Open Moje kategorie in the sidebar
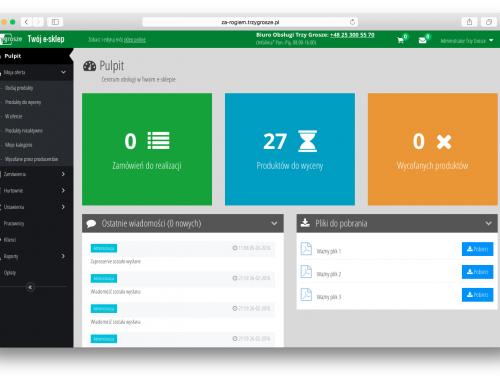The width and height of the screenshot is (500, 382). [18, 145]
